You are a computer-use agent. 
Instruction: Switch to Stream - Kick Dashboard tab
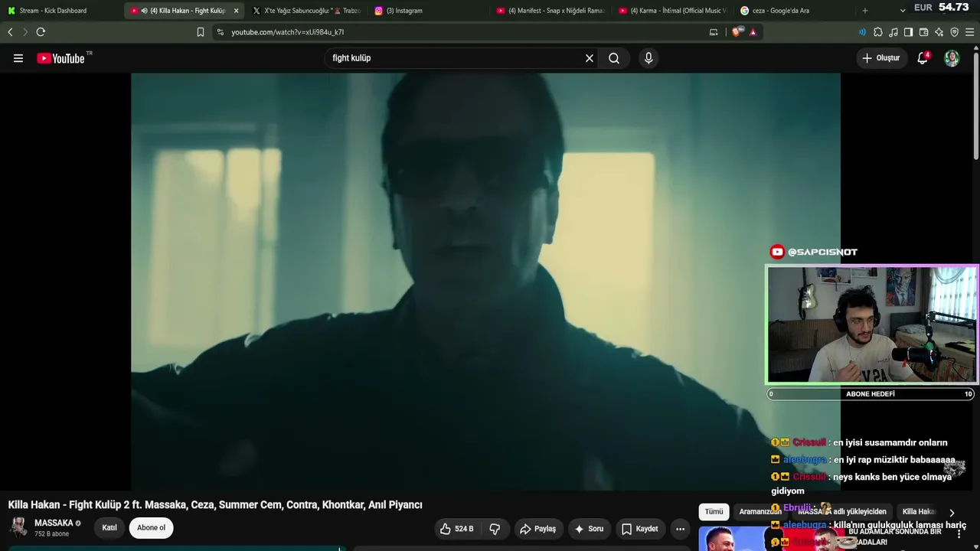pyautogui.click(x=61, y=11)
